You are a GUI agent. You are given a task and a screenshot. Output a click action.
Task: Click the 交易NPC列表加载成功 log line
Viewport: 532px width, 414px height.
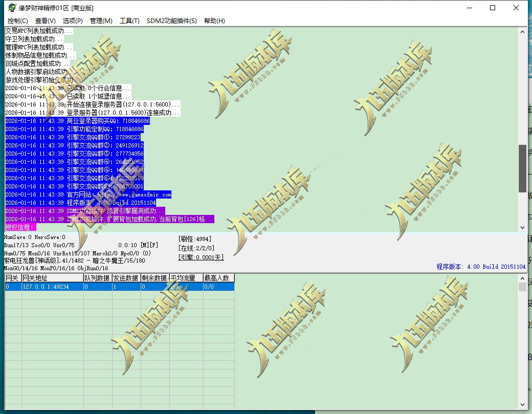[x=39, y=31]
